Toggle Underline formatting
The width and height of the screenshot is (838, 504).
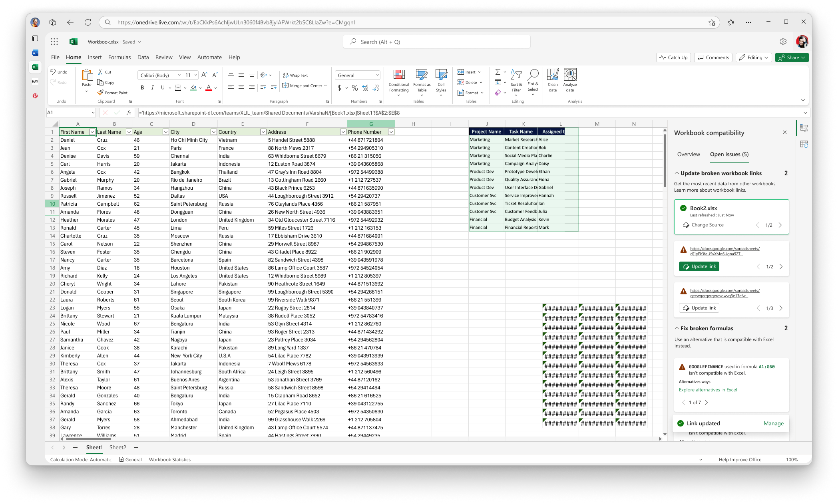pos(163,87)
